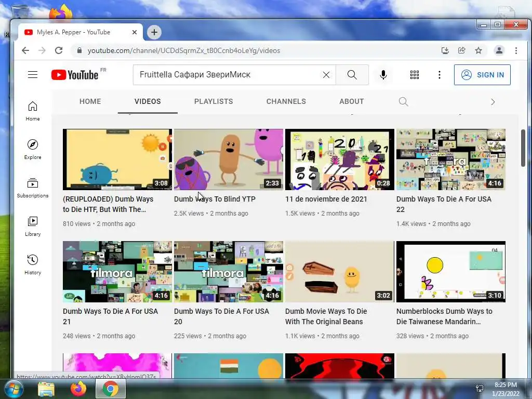This screenshot has width=532, height=399.
Task: Play the 0:28 noviembre video thumbnail
Action: pos(340,159)
